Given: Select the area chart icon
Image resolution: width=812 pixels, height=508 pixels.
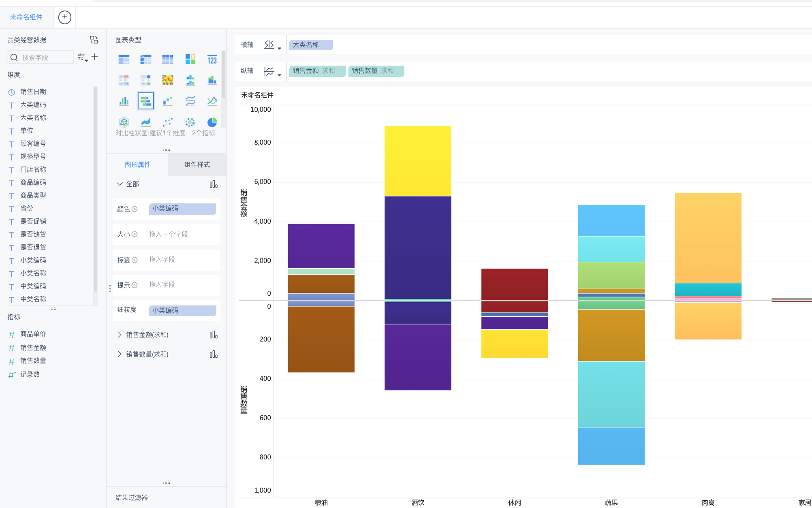Looking at the screenshot, I should pos(146,122).
